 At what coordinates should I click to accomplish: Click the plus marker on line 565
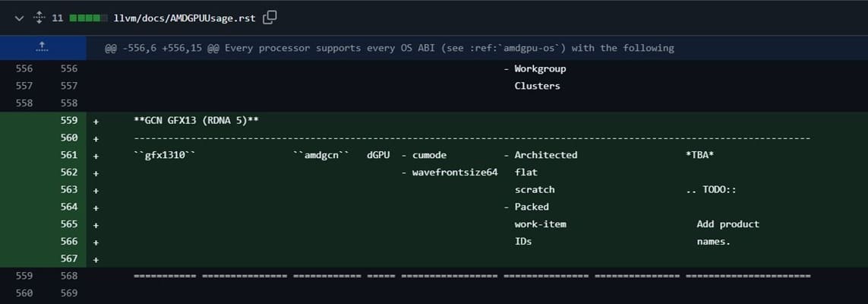(96, 224)
